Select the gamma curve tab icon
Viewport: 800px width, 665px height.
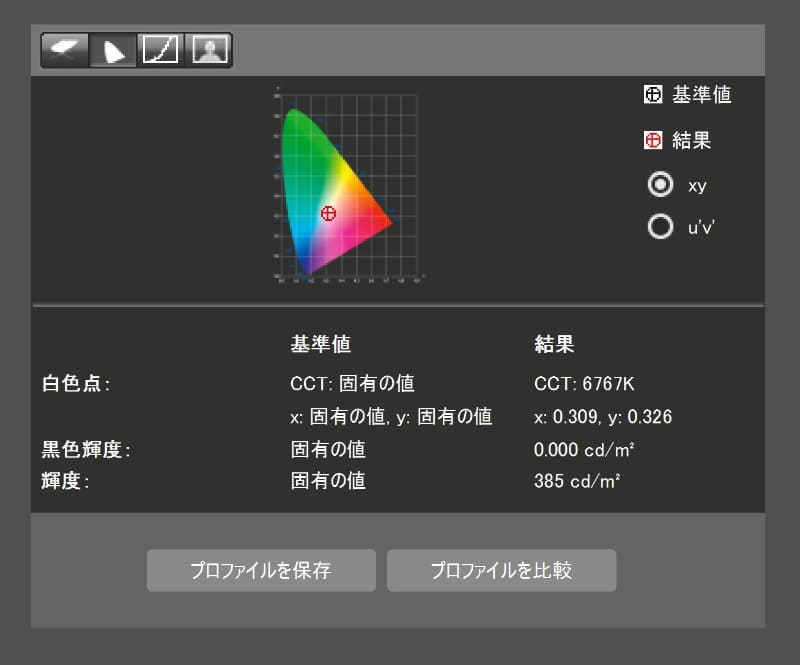[x=160, y=48]
